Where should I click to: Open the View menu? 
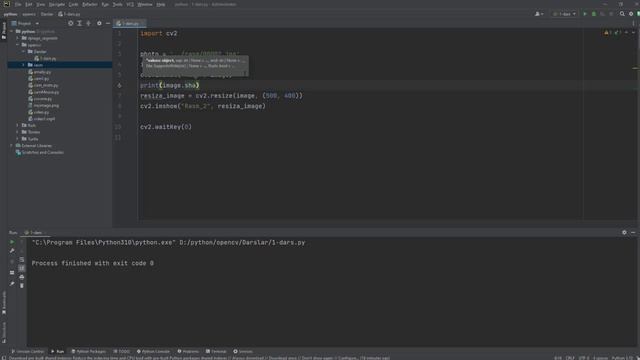click(x=40, y=4)
